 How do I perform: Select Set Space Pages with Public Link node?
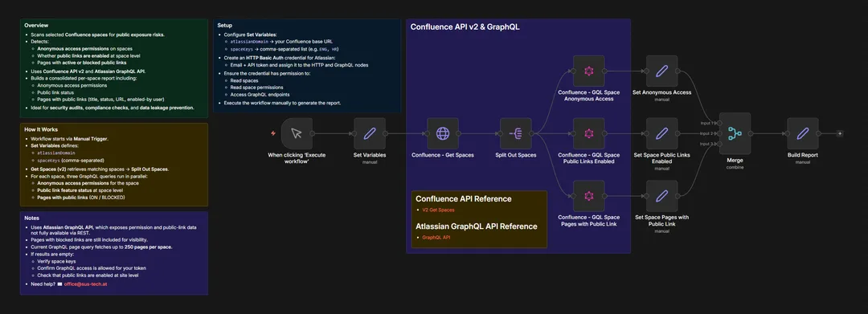662,196
